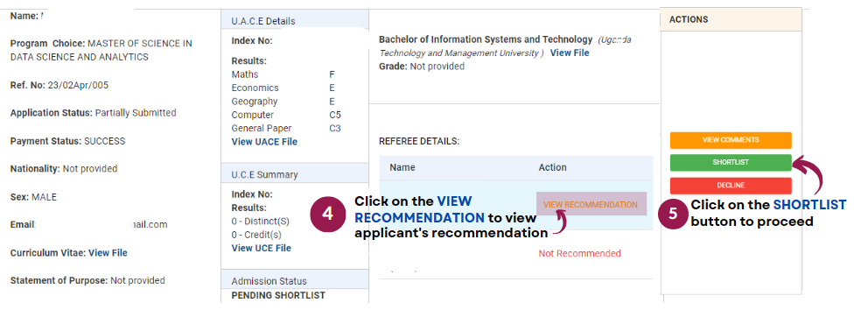The image size is (868, 324).
Task: Decline the applicant using the red button
Action: [x=730, y=186]
